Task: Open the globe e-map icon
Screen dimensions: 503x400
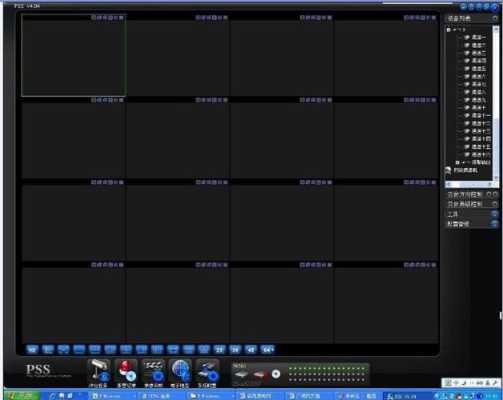Action: [x=180, y=373]
